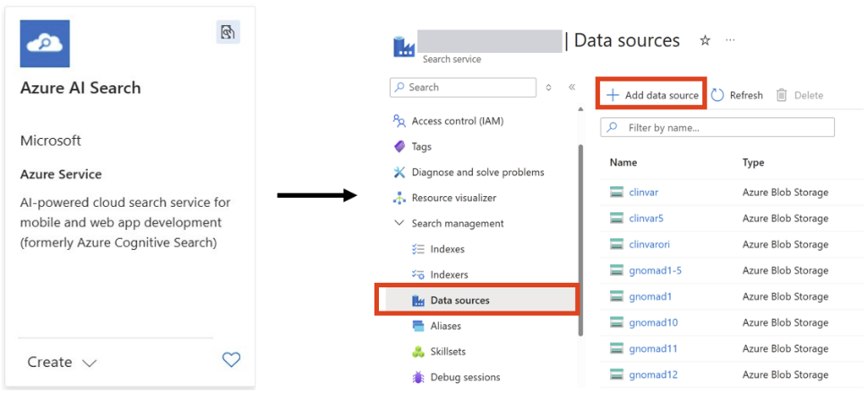868x393 pixels.
Task: Open the gnomad12 data source
Action: (x=653, y=375)
